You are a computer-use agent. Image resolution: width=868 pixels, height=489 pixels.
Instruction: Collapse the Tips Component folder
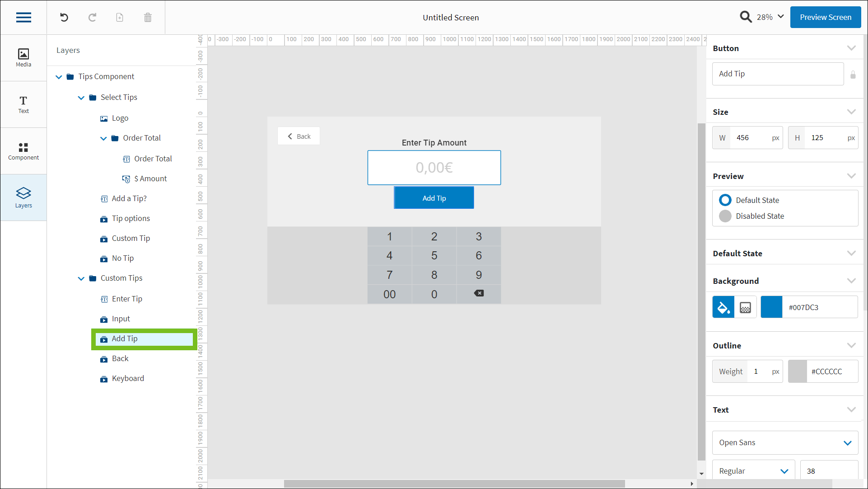tap(59, 77)
